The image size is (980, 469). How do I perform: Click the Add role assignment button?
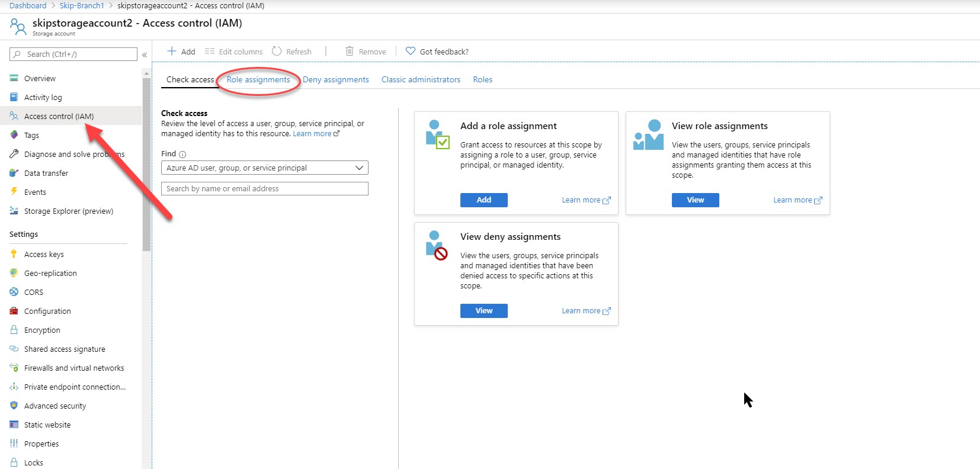(x=484, y=200)
